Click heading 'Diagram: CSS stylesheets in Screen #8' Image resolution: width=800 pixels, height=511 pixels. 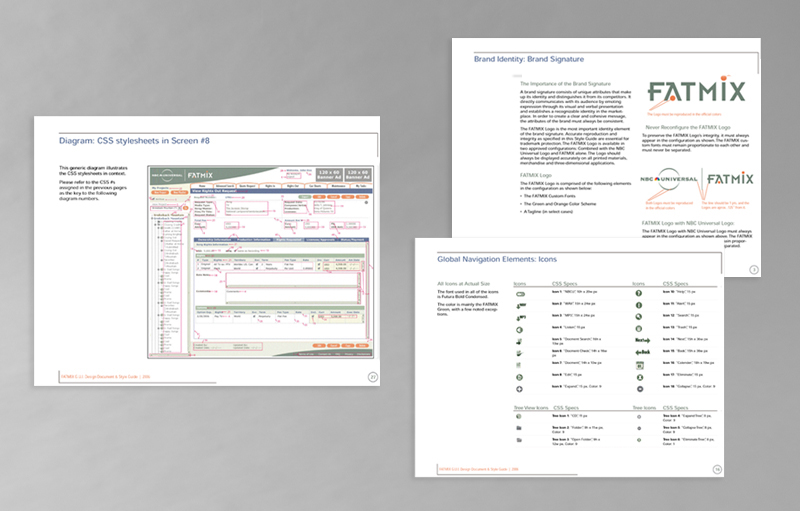tap(134, 141)
